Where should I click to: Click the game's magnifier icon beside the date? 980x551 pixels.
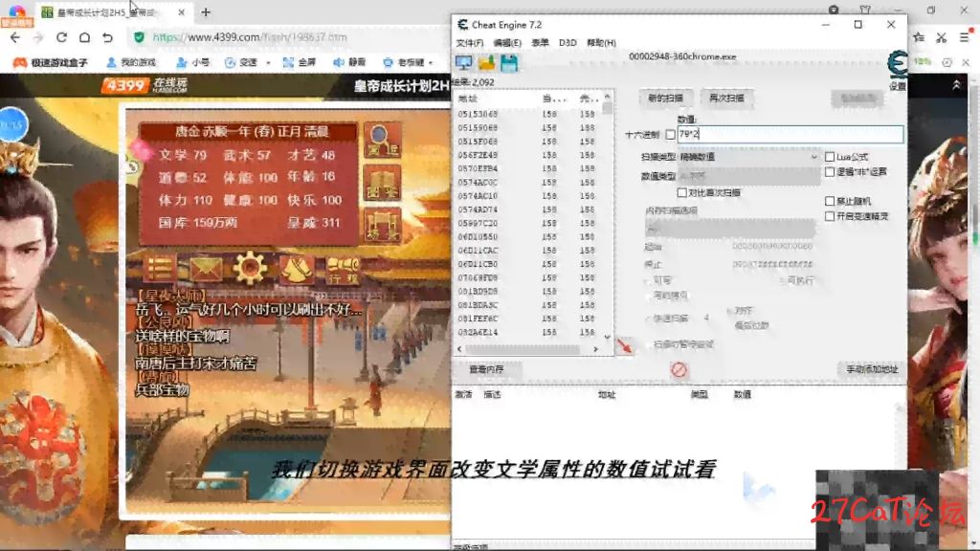coord(382,140)
